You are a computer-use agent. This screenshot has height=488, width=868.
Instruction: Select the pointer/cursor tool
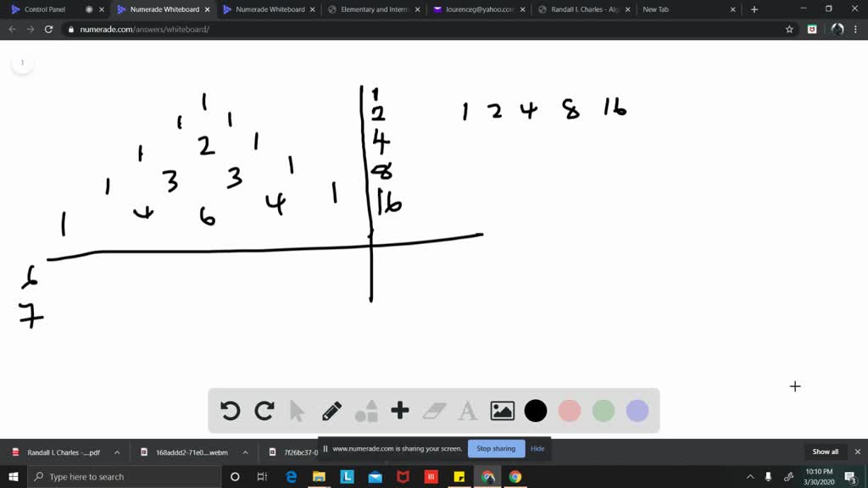point(298,411)
